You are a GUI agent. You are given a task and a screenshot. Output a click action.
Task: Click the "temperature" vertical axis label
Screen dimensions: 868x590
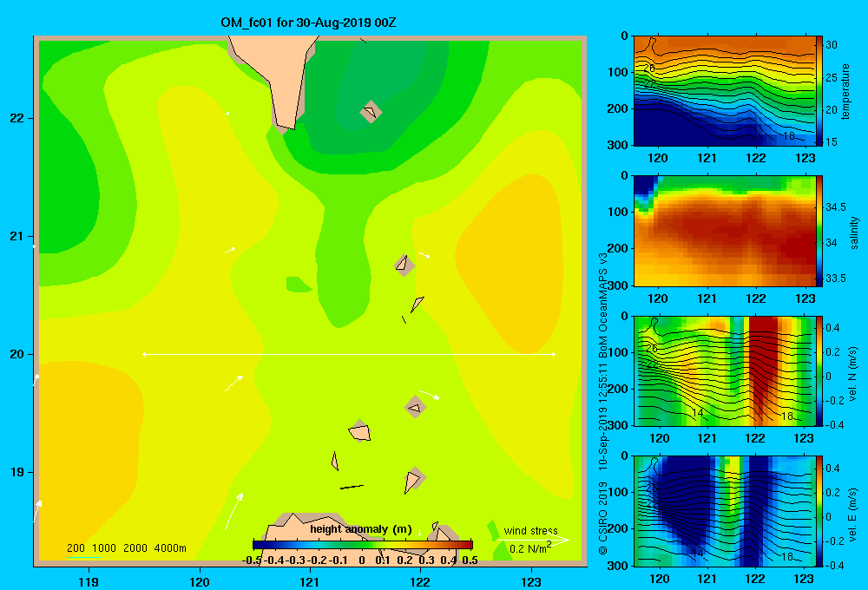(x=845, y=91)
